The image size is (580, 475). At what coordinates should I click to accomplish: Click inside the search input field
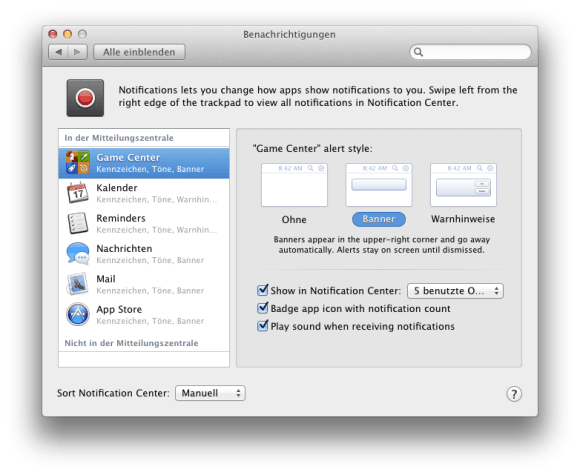(470, 52)
